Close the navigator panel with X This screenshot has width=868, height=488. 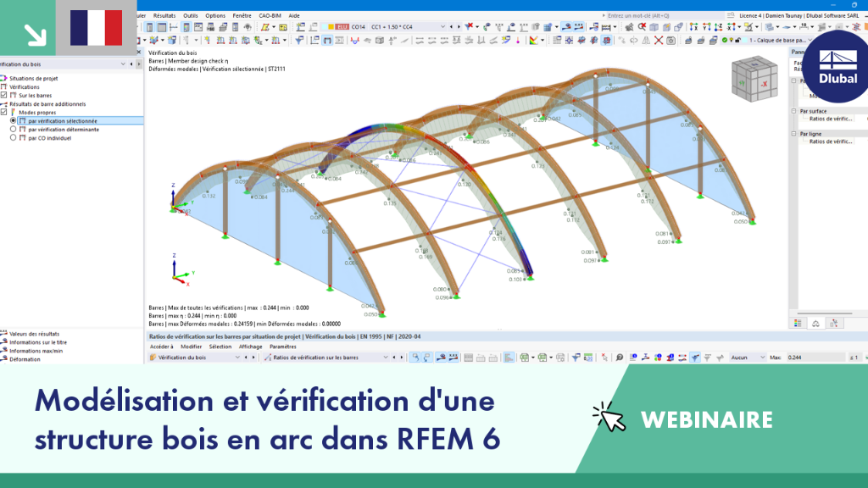pyautogui.click(x=139, y=52)
